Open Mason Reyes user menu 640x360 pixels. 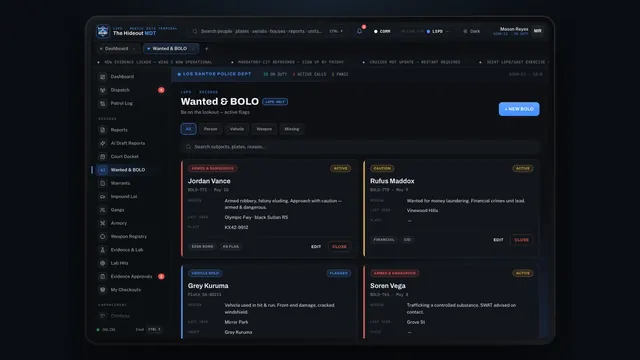click(518, 31)
